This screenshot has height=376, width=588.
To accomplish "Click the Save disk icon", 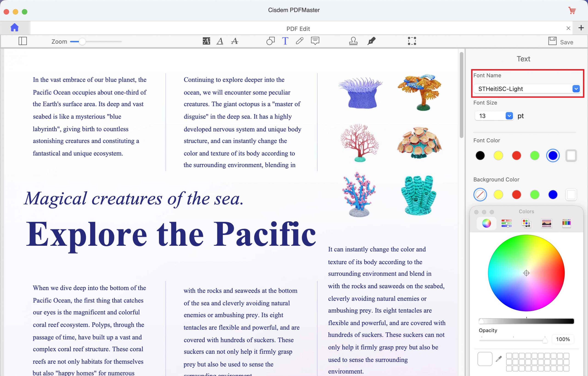I will click(x=552, y=41).
